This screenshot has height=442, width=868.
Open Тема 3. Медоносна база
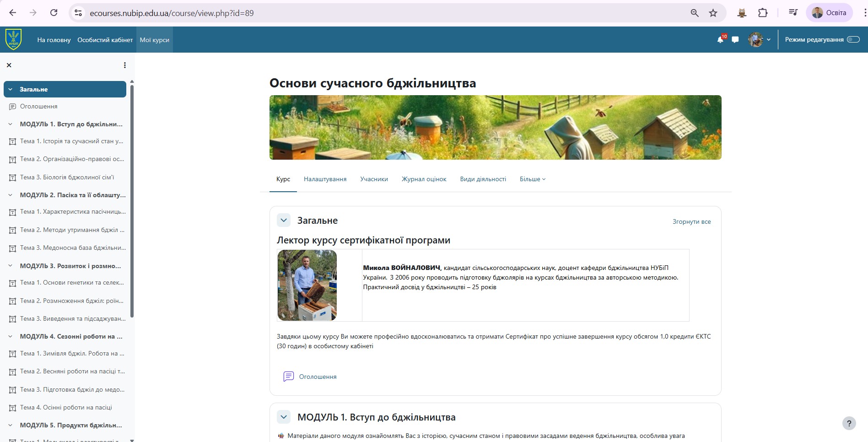point(73,248)
